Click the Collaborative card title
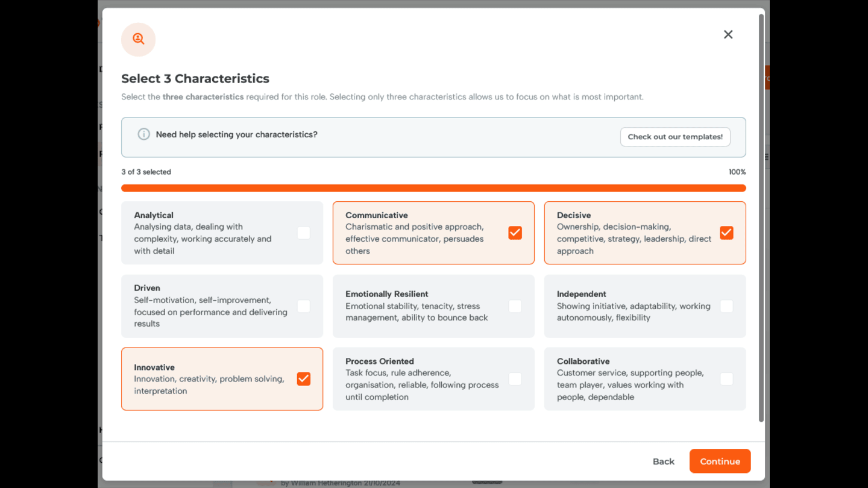Image resolution: width=868 pixels, height=488 pixels. tap(583, 361)
